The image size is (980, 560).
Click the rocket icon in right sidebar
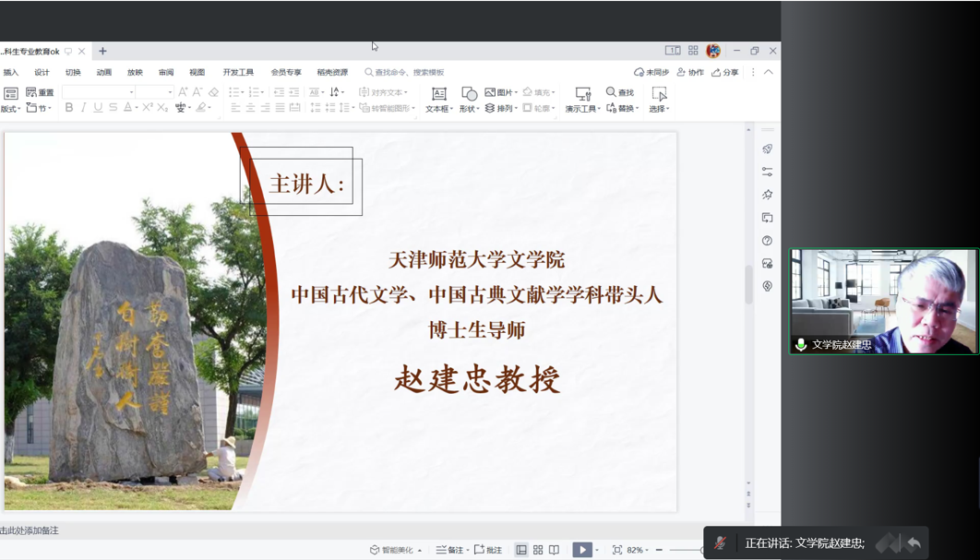[767, 149]
